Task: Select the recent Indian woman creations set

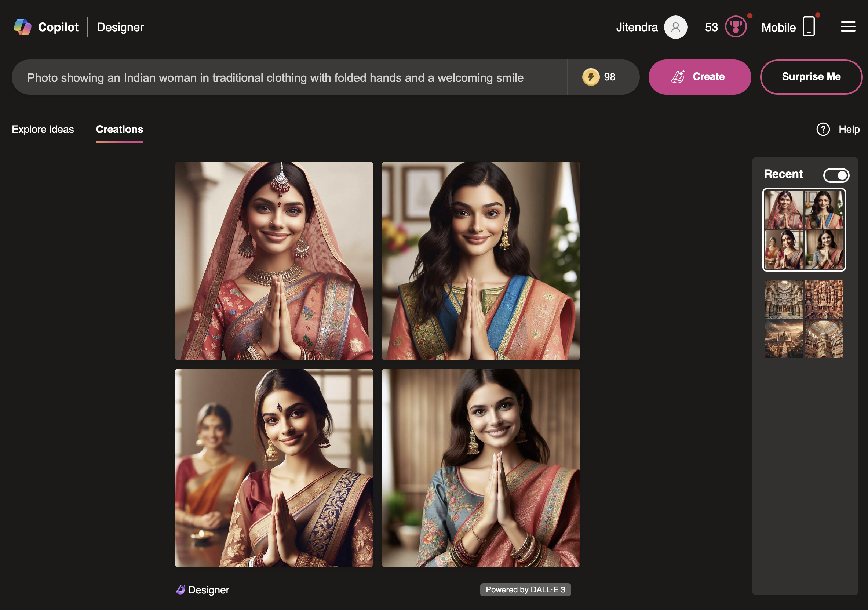Action: tap(804, 229)
